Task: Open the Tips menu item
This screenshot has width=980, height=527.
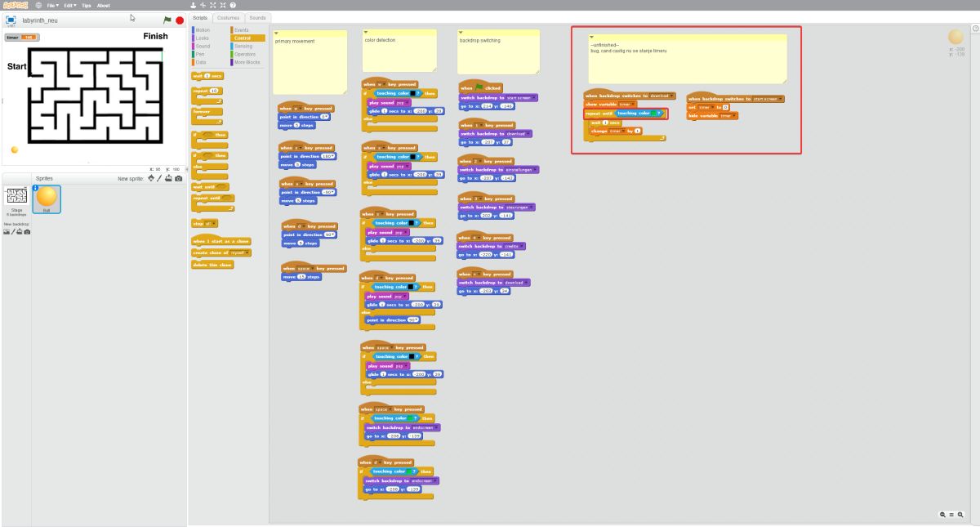Action: click(x=87, y=5)
